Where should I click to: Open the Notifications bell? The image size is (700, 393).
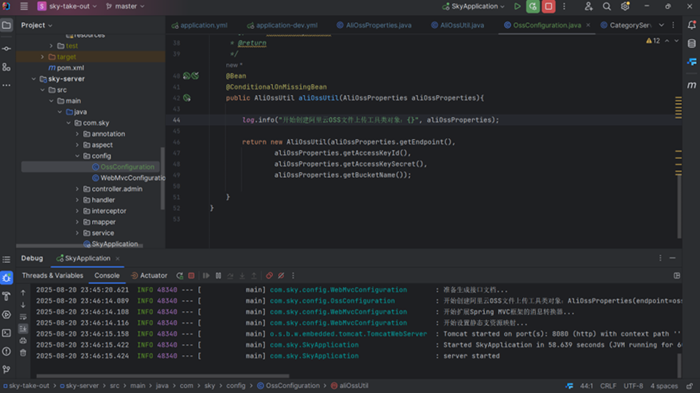[692, 25]
